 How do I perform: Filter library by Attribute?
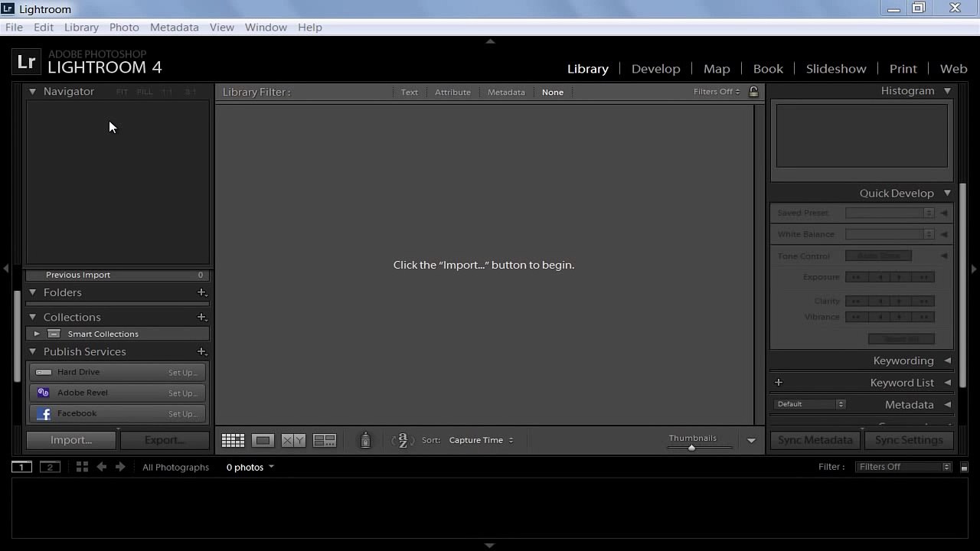452,92
